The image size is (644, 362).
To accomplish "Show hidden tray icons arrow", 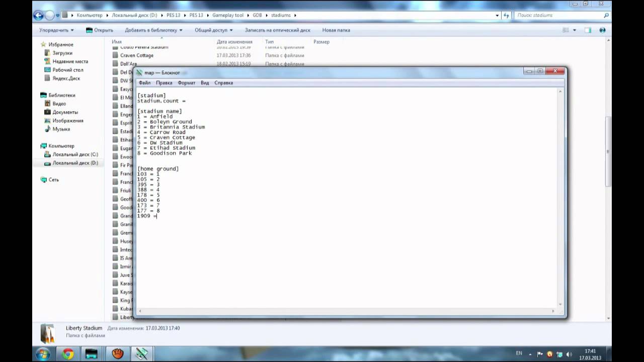I will (530, 354).
